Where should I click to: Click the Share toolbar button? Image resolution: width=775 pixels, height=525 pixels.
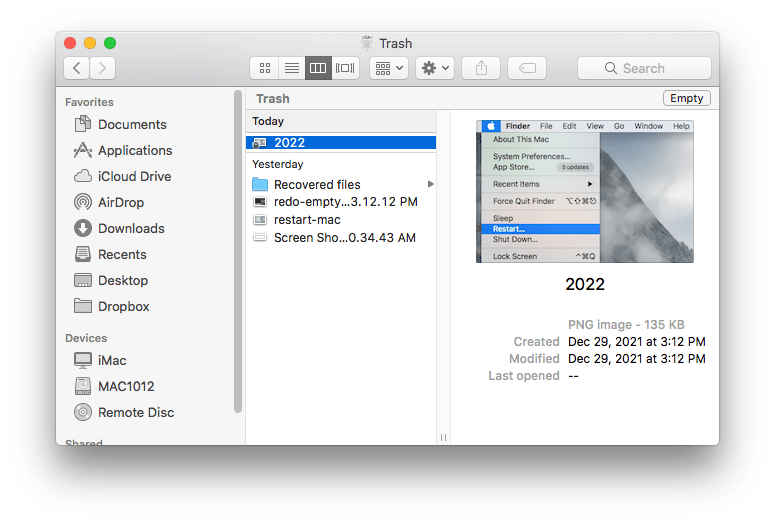pos(481,68)
